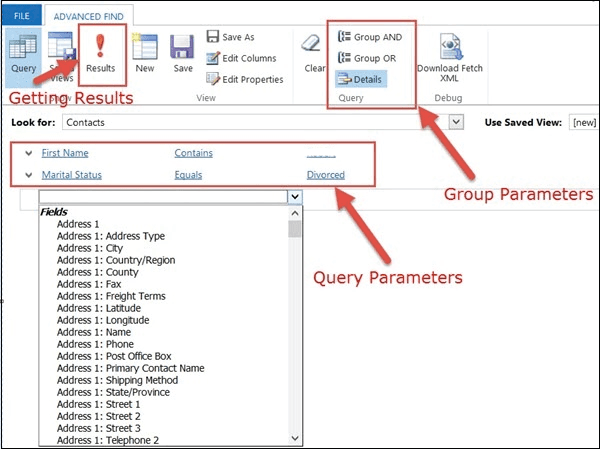Apply Group AND to selected rows

coord(370,37)
